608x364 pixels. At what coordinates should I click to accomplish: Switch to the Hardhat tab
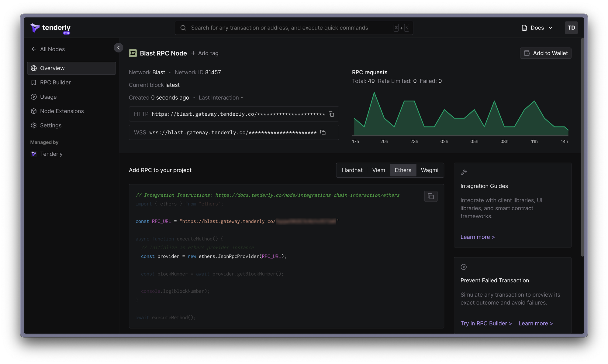[x=352, y=170]
